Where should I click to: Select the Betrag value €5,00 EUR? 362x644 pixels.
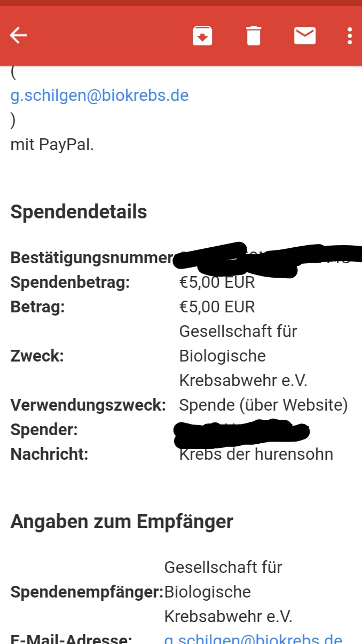coord(217,307)
